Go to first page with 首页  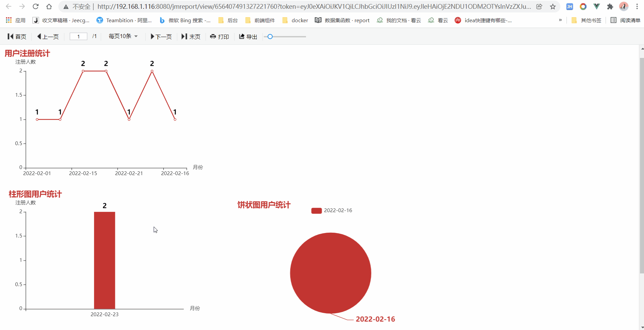point(17,36)
